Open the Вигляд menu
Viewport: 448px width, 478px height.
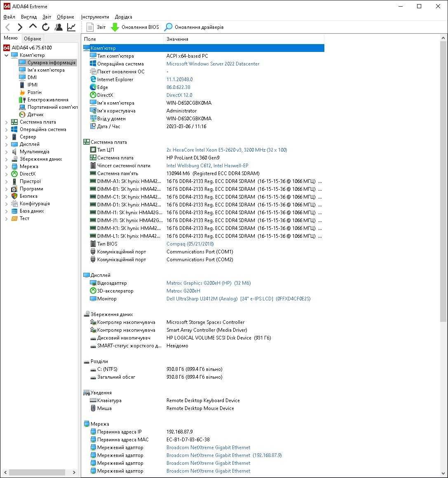29,17
